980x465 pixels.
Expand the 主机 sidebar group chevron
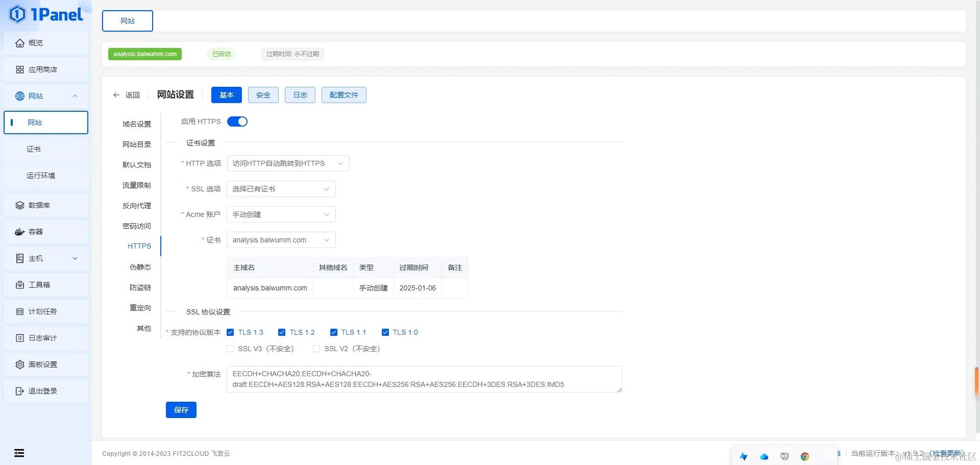tap(75, 258)
